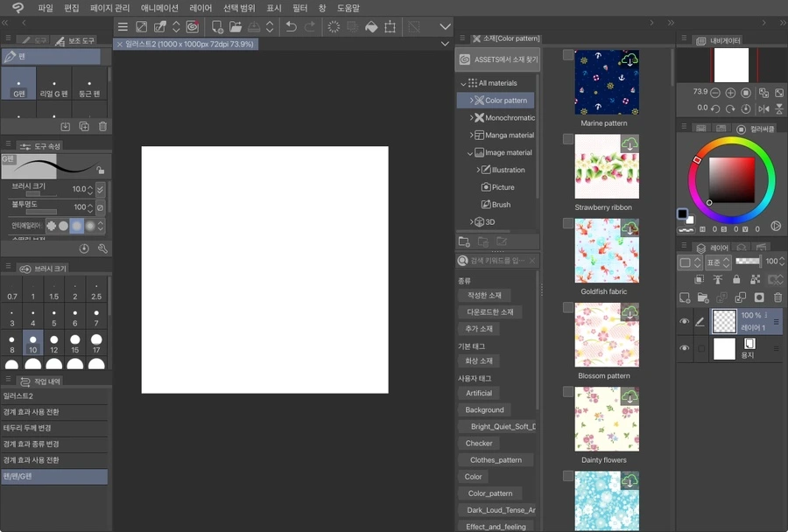Screen dimensions: 788x532
Task: Delete sub tool with trash icon
Action: pyautogui.click(x=102, y=127)
